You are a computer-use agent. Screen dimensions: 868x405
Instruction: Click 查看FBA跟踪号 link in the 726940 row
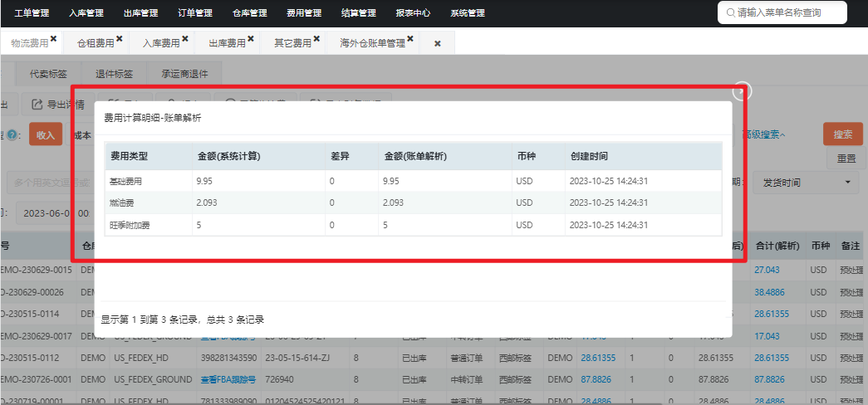click(x=228, y=379)
